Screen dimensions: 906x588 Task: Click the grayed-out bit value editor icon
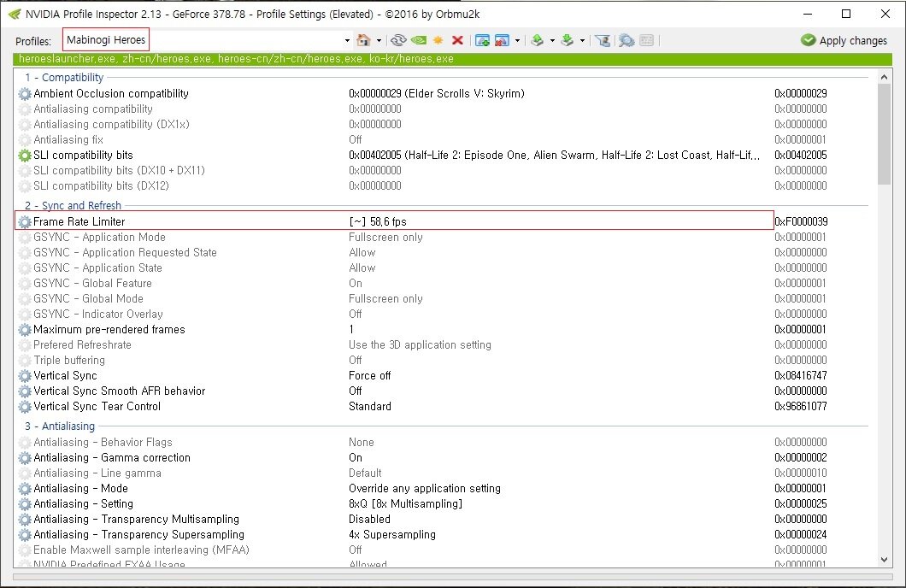tap(647, 40)
